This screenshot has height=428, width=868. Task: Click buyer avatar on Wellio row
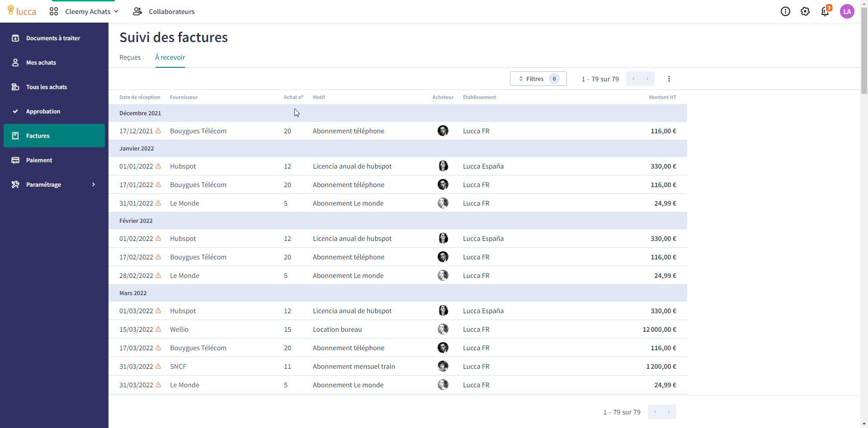coord(443,329)
